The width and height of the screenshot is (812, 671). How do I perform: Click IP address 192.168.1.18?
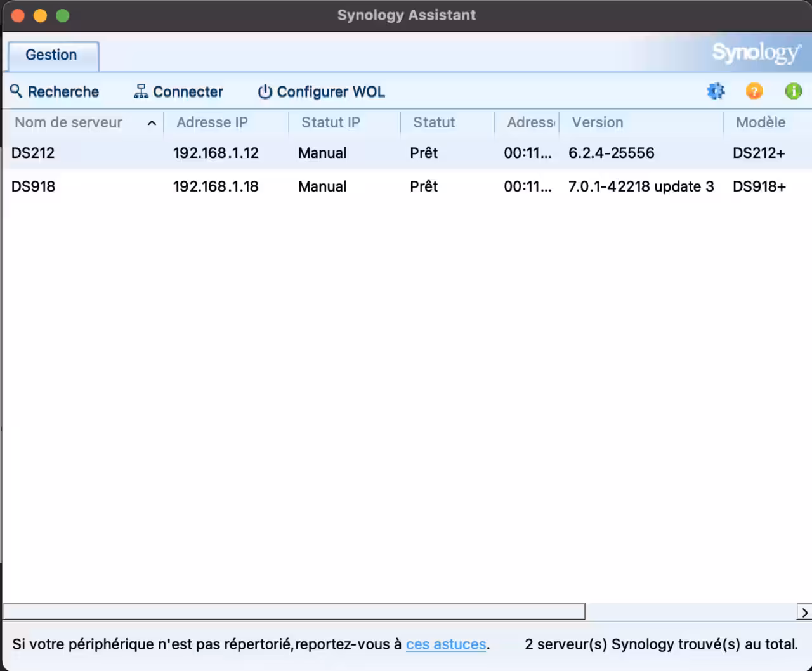(216, 186)
